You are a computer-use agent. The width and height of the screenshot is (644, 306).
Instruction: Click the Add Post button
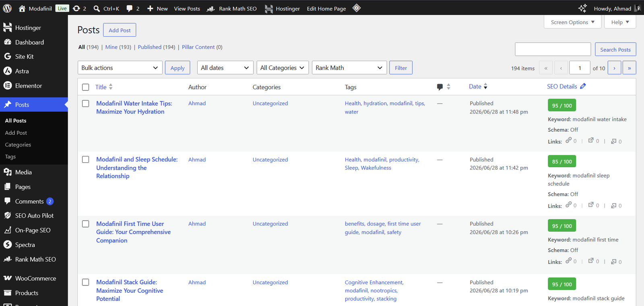click(x=120, y=30)
